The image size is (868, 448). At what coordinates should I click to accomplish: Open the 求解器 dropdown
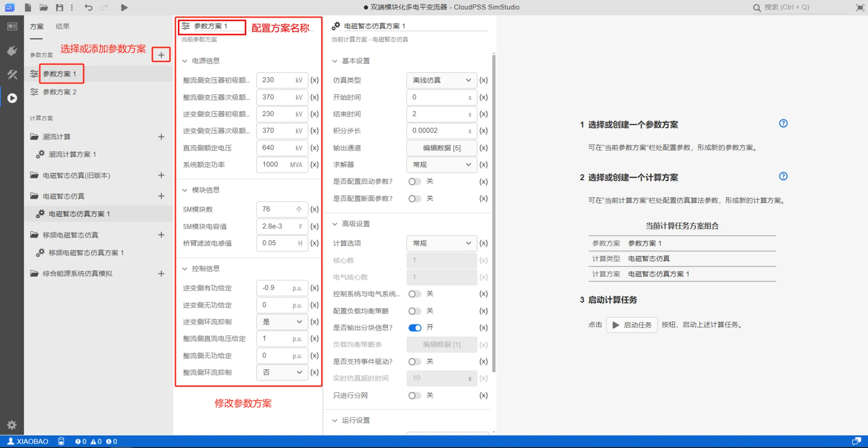[x=442, y=165]
